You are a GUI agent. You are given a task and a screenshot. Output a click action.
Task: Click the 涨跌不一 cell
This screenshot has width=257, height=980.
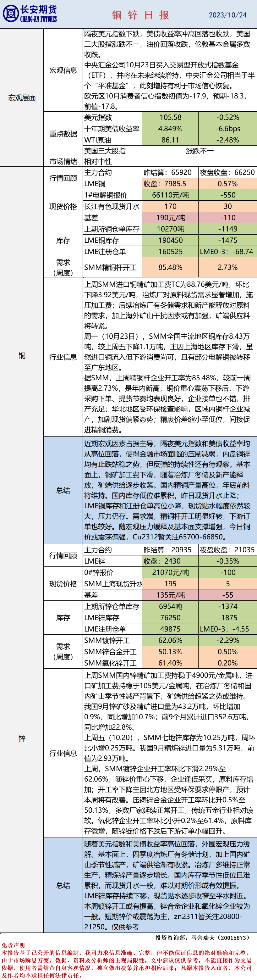[x=199, y=151]
